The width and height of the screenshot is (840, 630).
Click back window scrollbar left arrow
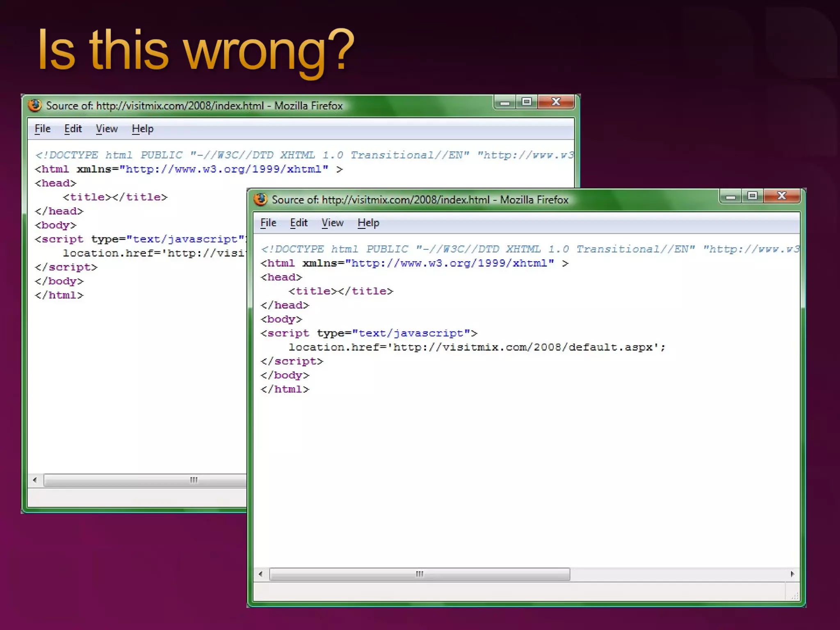tap(35, 480)
